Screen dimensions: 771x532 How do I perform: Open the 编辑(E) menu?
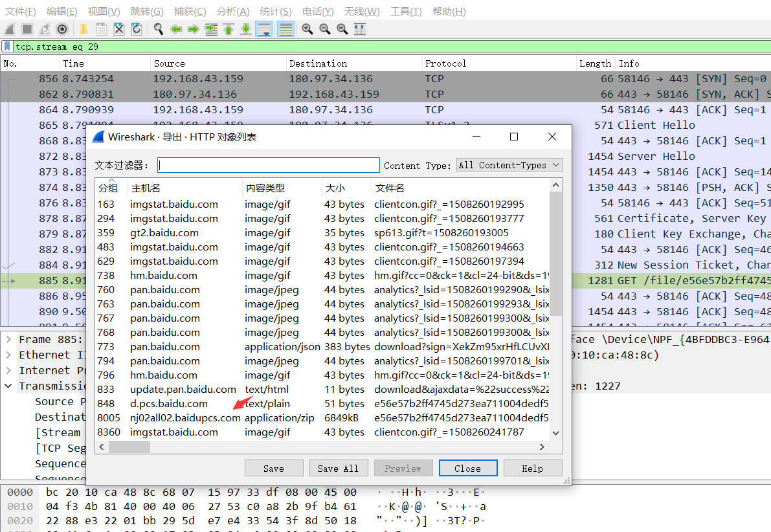[x=61, y=11]
